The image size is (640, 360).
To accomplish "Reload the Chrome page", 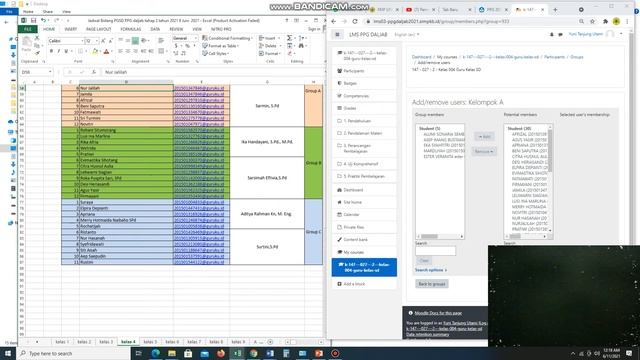I will [x=355, y=21].
